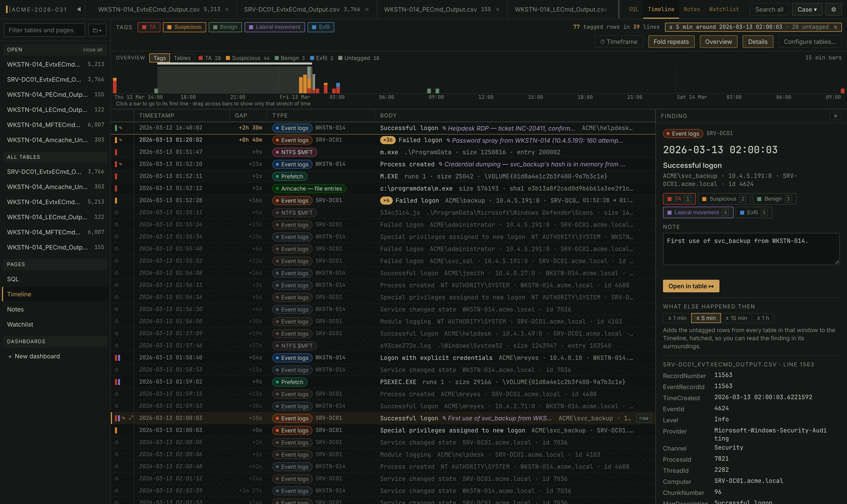
Task: Click Search all button
Action: pyautogui.click(x=769, y=10)
